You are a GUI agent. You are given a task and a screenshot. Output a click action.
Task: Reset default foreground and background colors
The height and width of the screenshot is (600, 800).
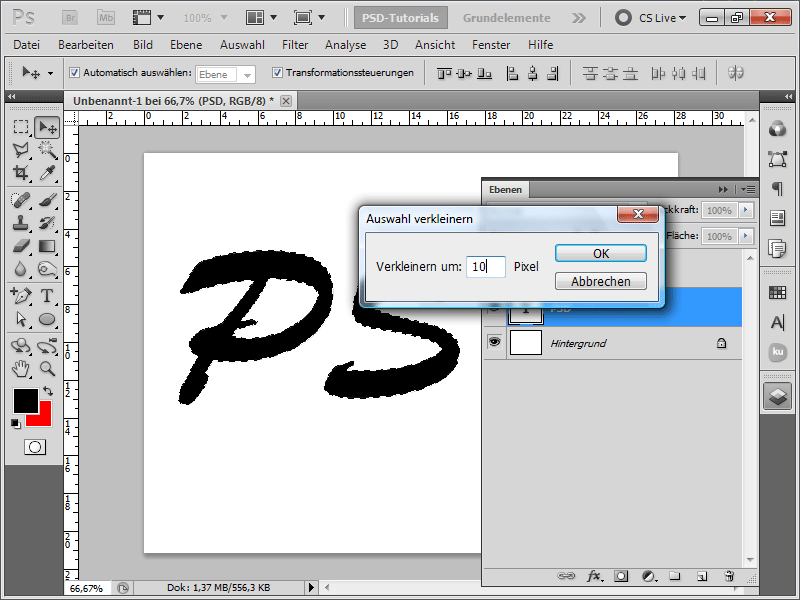pos(16,423)
